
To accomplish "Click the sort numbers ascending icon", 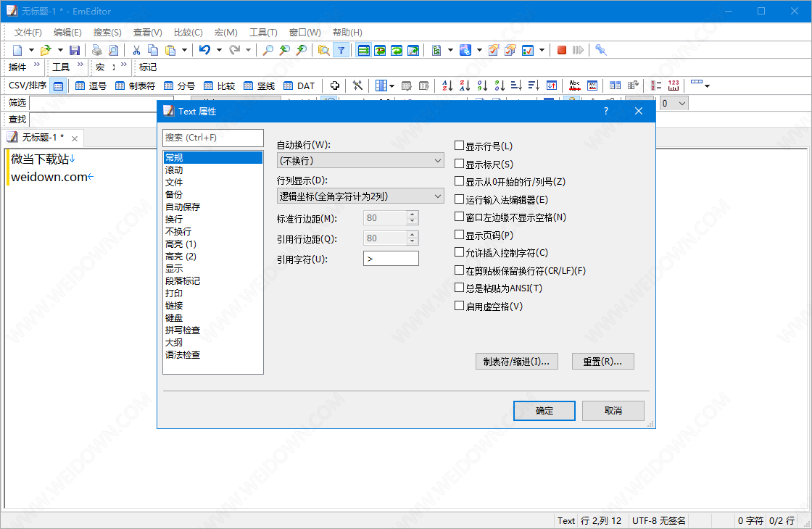I will point(482,86).
